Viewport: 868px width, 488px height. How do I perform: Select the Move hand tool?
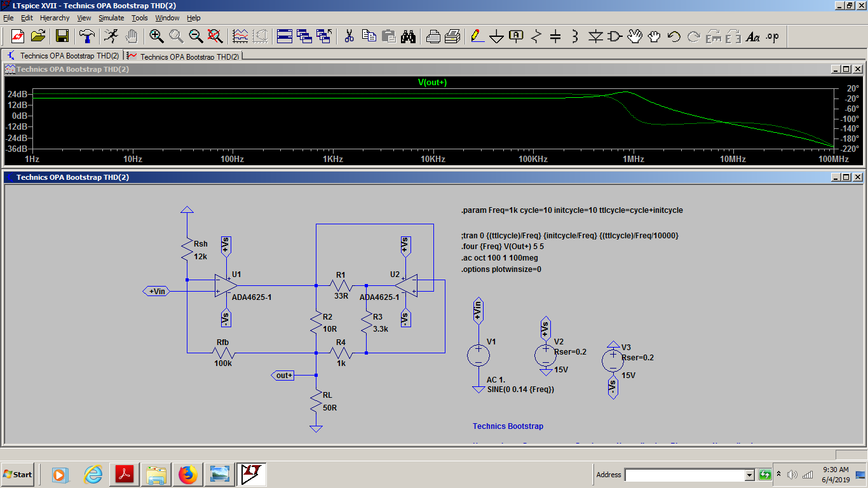click(635, 36)
